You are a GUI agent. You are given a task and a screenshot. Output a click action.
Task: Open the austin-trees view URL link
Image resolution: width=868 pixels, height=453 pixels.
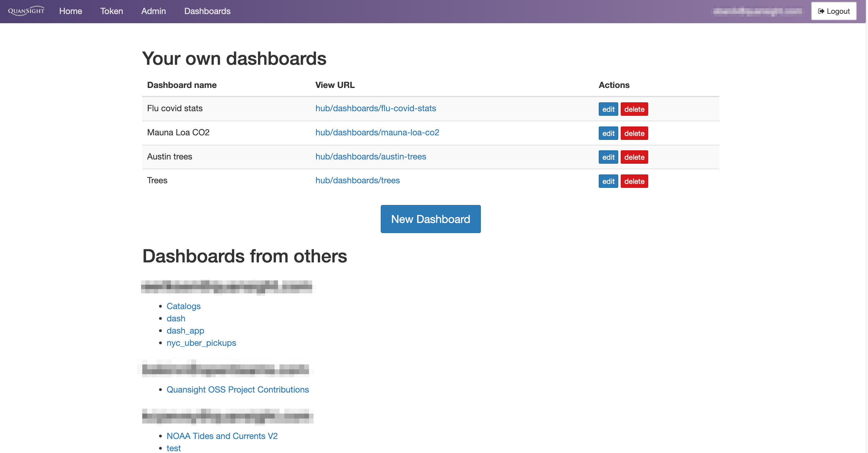tap(371, 156)
